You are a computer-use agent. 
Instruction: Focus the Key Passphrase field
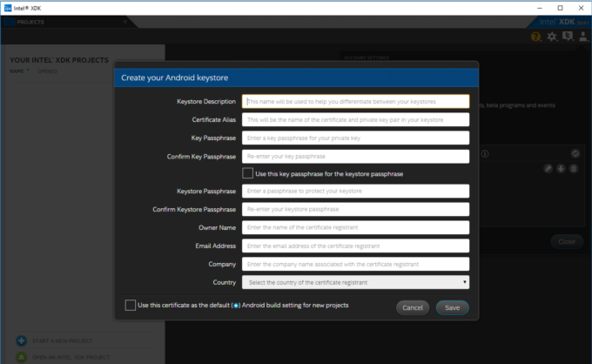tap(356, 138)
